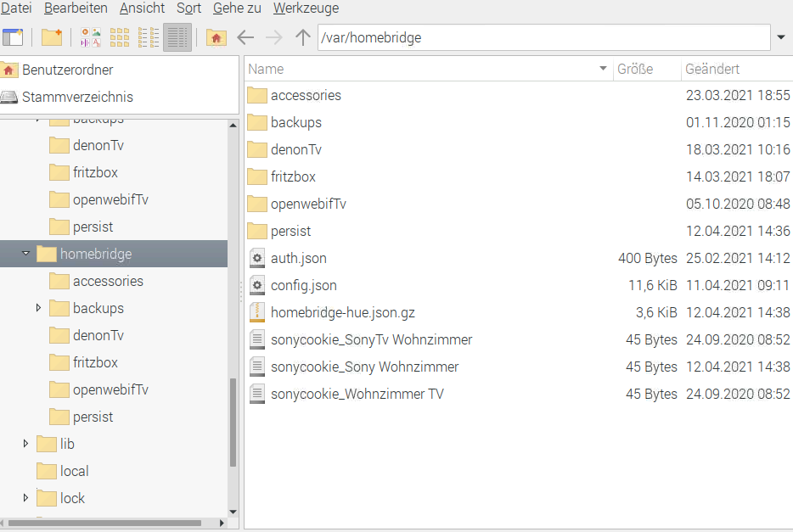793x532 pixels.
Task: Switch to thumbnail view mode
Action: coord(120,37)
